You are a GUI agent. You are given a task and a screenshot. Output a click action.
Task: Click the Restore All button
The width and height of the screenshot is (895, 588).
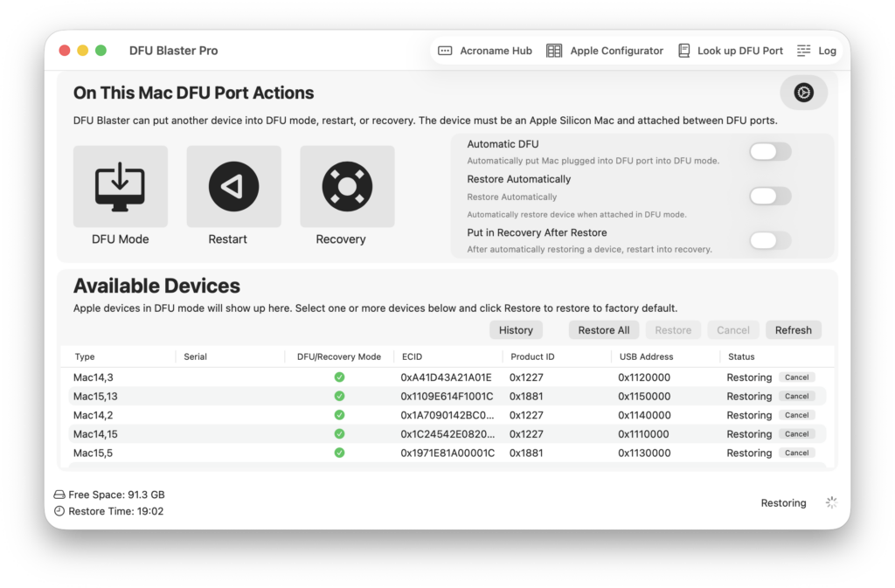604,330
